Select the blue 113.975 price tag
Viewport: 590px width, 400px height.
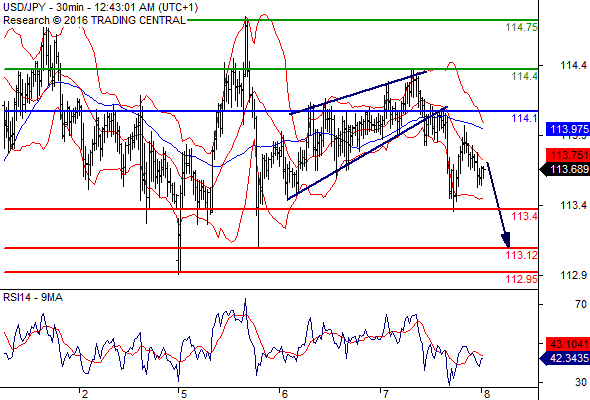click(567, 129)
